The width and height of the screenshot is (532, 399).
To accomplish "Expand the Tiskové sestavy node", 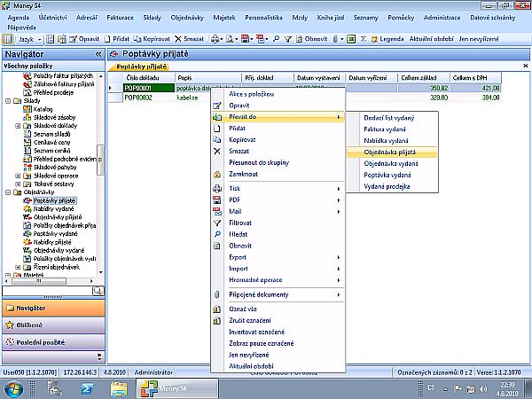I will [x=18, y=184].
